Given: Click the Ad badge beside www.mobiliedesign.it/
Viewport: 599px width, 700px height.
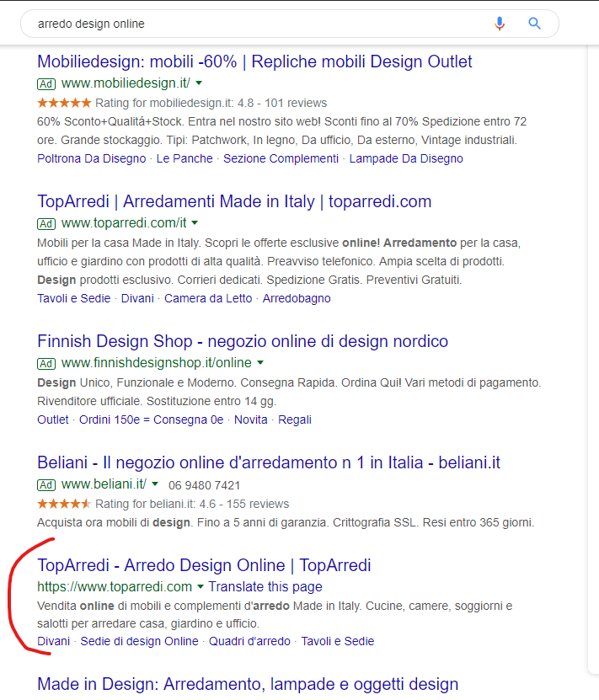Looking at the screenshot, I should (x=46, y=84).
